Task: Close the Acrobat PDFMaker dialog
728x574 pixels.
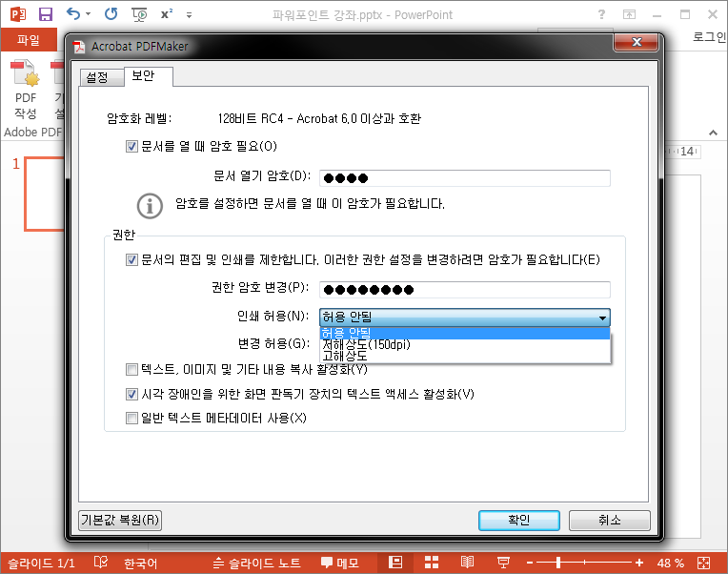Action: [637, 42]
